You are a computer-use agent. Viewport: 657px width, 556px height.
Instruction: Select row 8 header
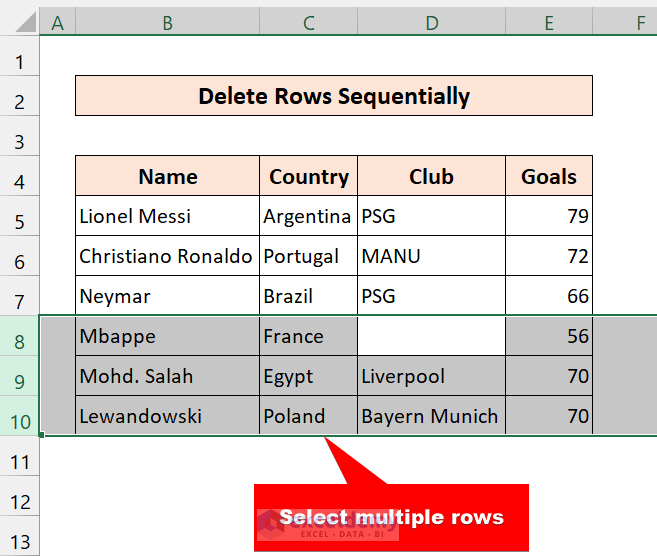20,336
